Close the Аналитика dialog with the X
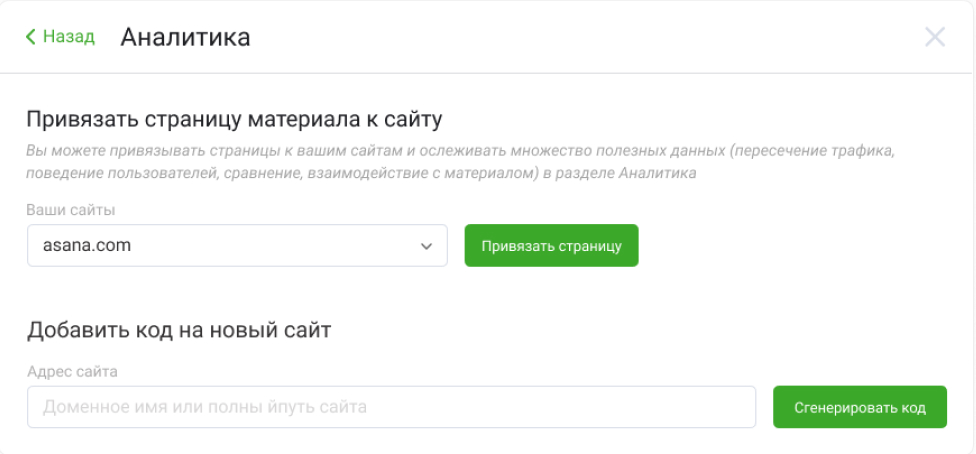 point(935,38)
